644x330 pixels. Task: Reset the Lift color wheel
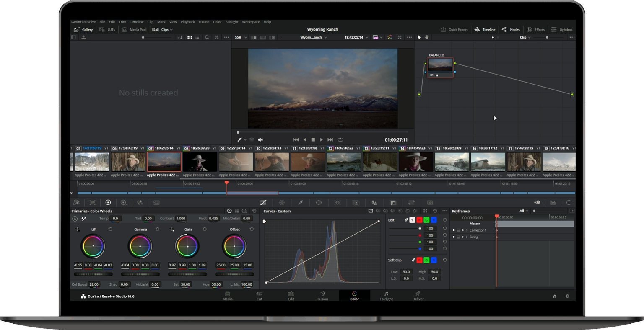[110, 229]
